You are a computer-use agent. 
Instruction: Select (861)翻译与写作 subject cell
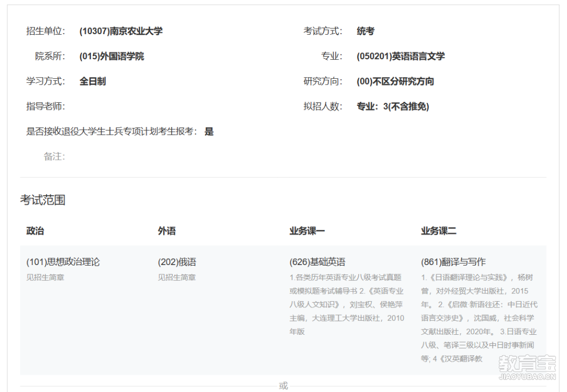pos(453,262)
